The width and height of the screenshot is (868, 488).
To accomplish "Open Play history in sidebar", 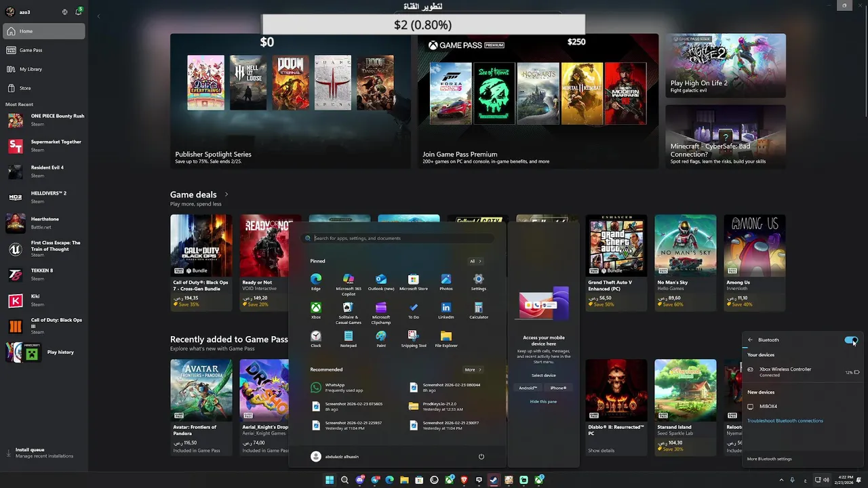I will [x=44, y=352].
